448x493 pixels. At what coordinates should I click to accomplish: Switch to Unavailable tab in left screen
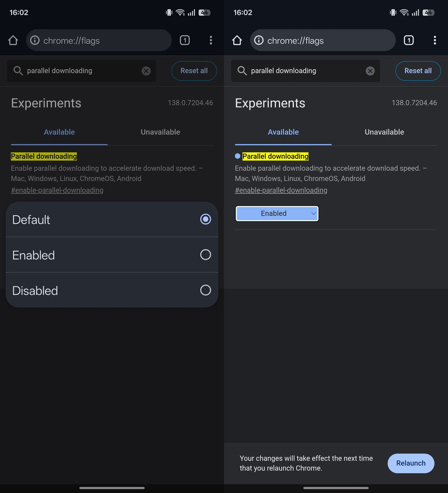pos(161,132)
